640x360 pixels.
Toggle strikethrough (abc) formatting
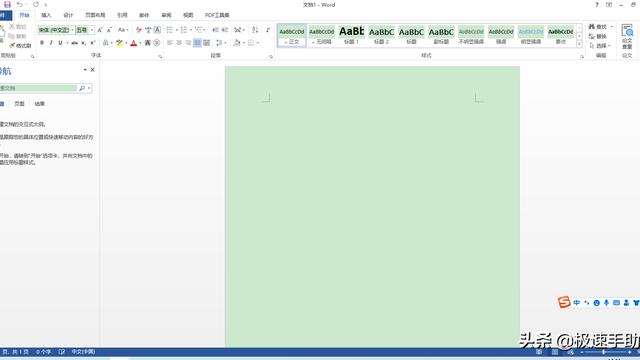coord(74,43)
